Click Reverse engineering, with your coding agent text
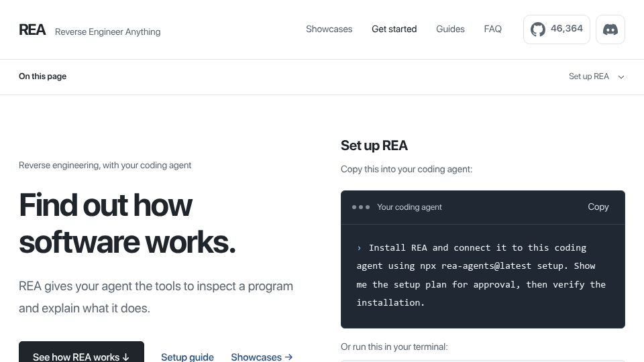Viewport: 644px width, 362px height. pyautogui.click(x=105, y=165)
